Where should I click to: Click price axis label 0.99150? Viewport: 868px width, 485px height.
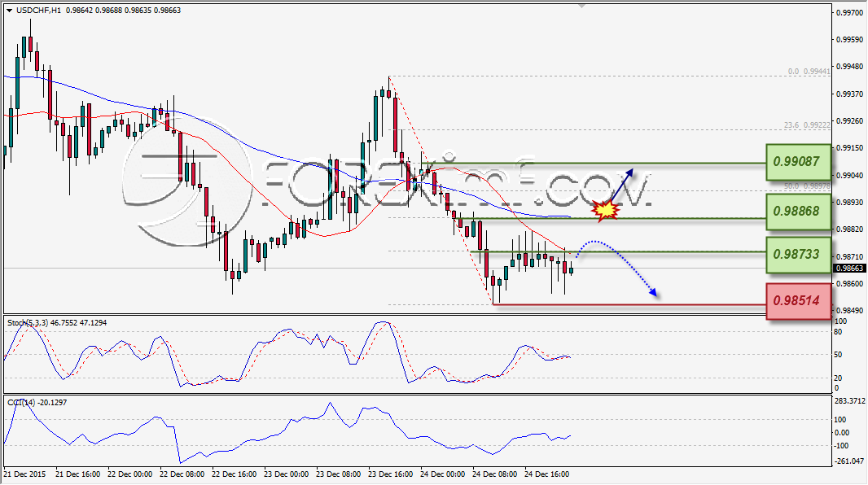pos(849,148)
